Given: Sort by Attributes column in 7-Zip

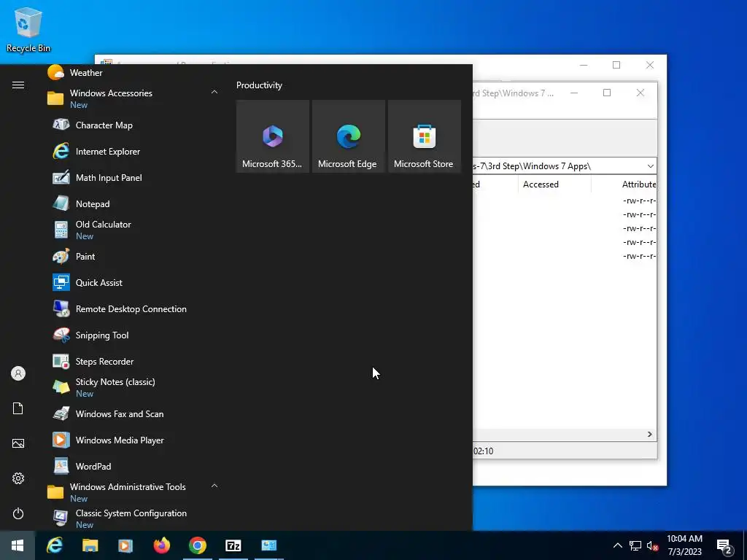Looking at the screenshot, I should 638,184.
